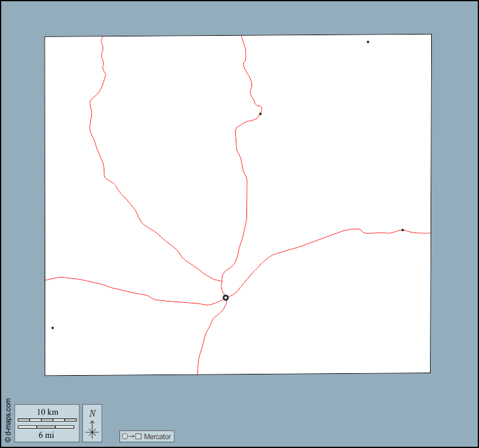Click the circle-to-square projection icon
The height and width of the screenshot is (448, 479).
(x=131, y=436)
